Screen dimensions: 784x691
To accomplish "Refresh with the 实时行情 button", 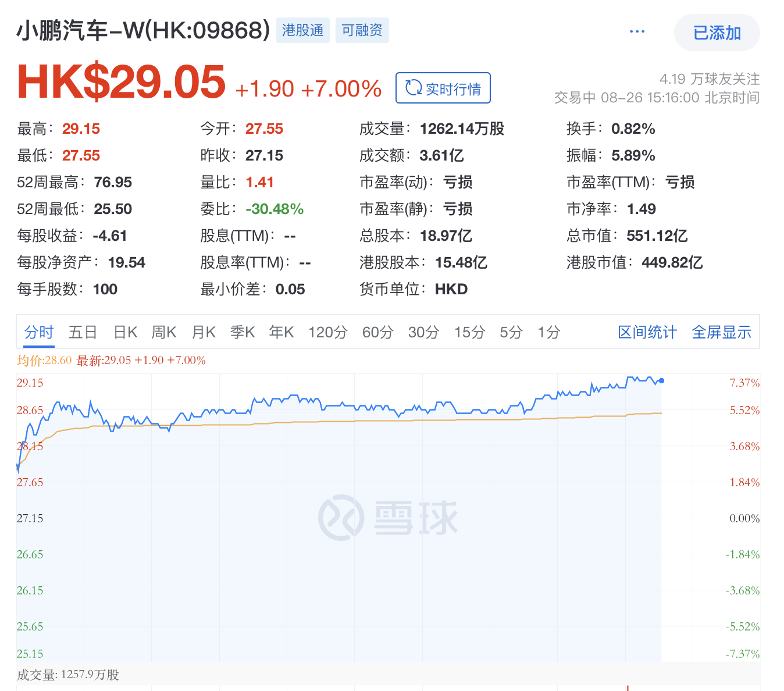I will [x=443, y=88].
